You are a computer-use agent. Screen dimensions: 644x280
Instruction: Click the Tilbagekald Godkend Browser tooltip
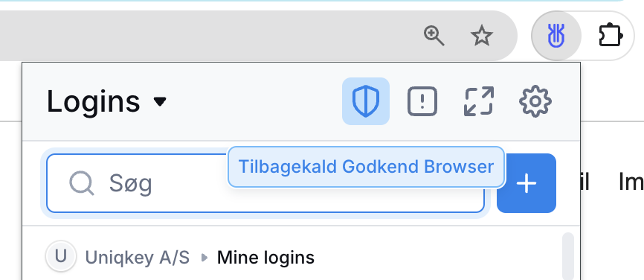[x=366, y=167]
